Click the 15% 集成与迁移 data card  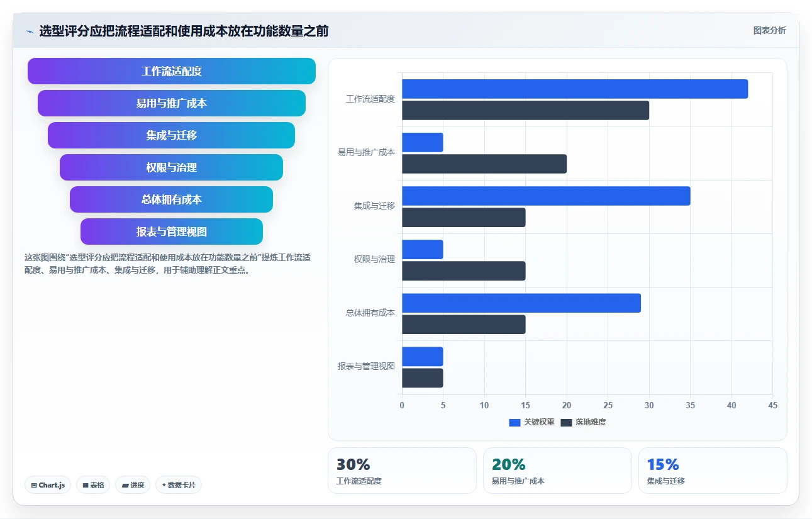pyautogui.click(x=713, y=471)
